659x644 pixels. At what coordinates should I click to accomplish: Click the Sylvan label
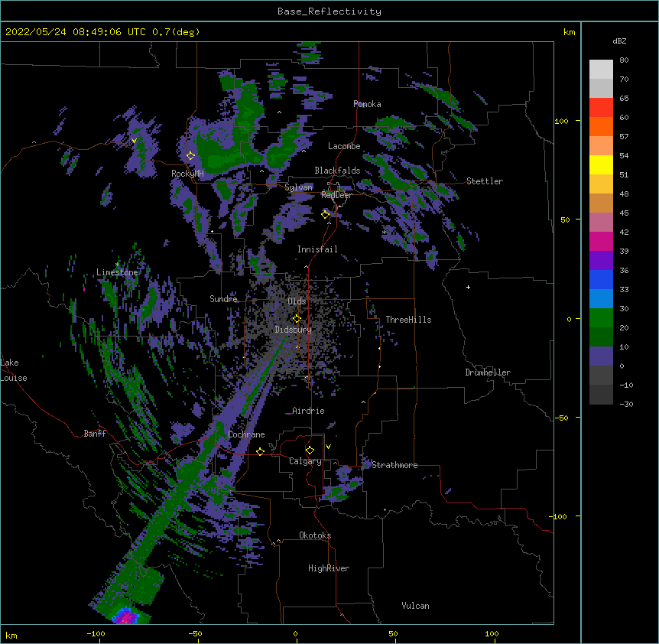click(x=298, y=187)
